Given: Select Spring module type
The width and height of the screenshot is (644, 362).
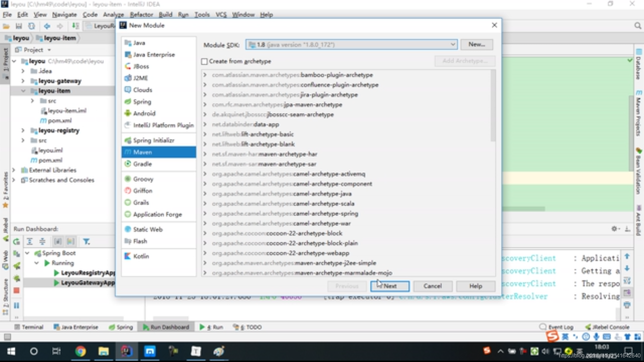Looking at the screenshot, I should pyautogui.click(x=158, y=102).
